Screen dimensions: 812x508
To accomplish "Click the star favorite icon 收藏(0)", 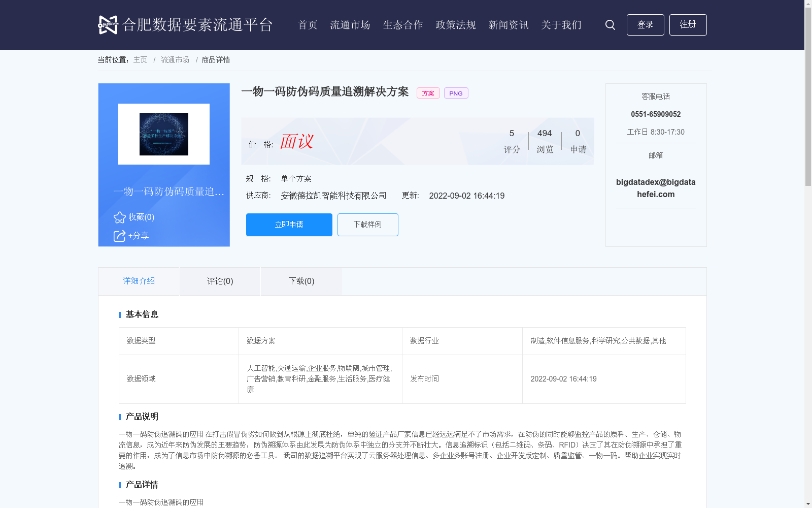I will point(120,217).
